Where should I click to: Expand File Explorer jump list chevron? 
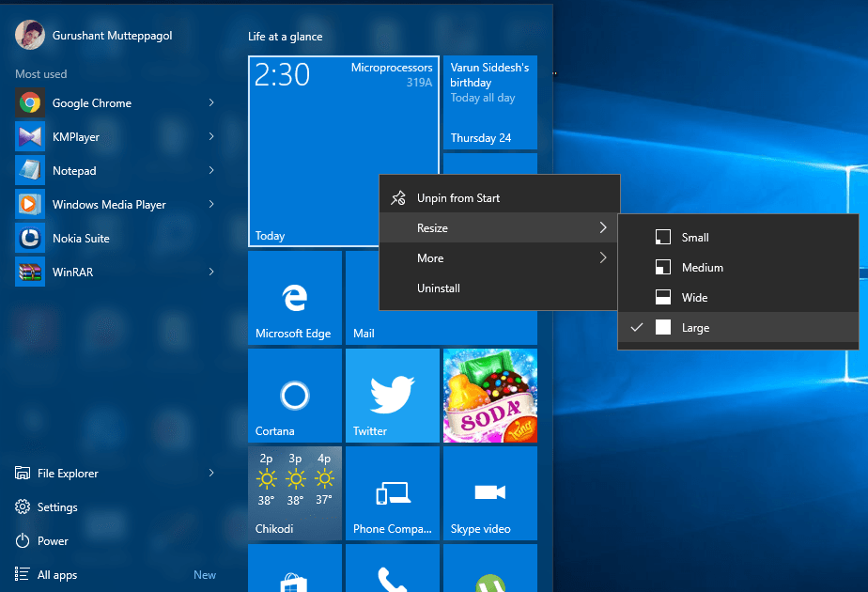pos(211,473)
